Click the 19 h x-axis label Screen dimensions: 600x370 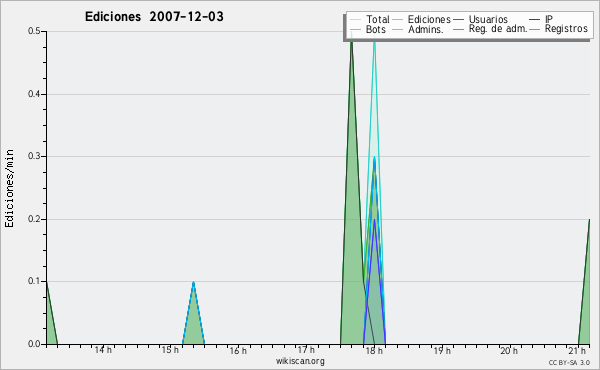tap(442, 351)
